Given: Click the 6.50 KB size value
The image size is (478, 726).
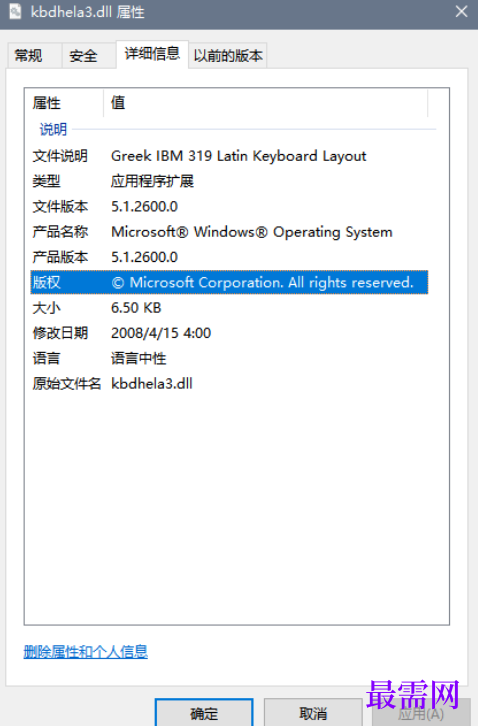Looking at the screenshot, I should 136,307.
